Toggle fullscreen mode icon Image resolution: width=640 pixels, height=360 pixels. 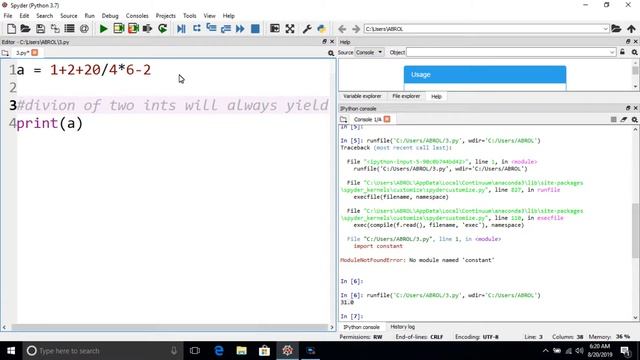[290, 29]
